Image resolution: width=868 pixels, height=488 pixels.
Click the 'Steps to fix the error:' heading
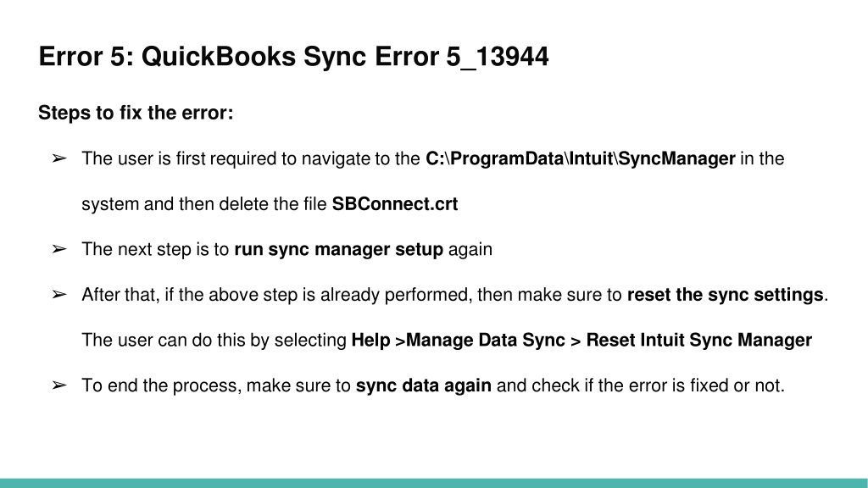pyautogui.click(x=136, y=113)
